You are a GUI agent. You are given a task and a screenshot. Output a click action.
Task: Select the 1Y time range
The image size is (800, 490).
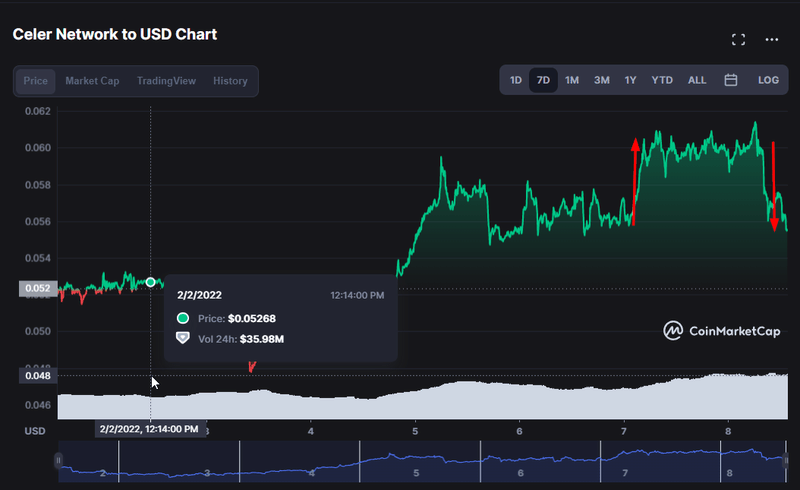pyautogui.click(x=631, y=80)
